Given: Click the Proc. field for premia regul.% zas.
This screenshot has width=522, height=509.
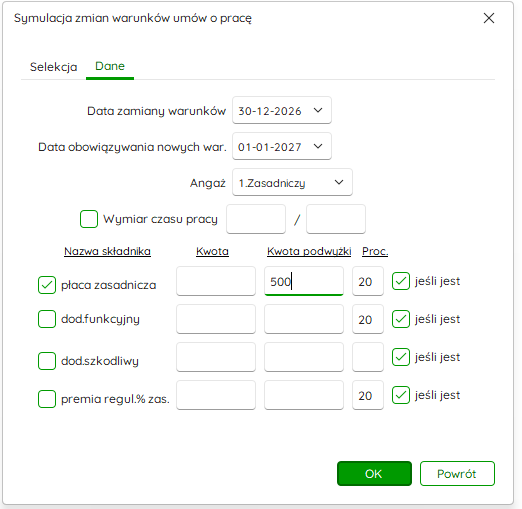Looking at the screenshot, I should pos(368,395).
